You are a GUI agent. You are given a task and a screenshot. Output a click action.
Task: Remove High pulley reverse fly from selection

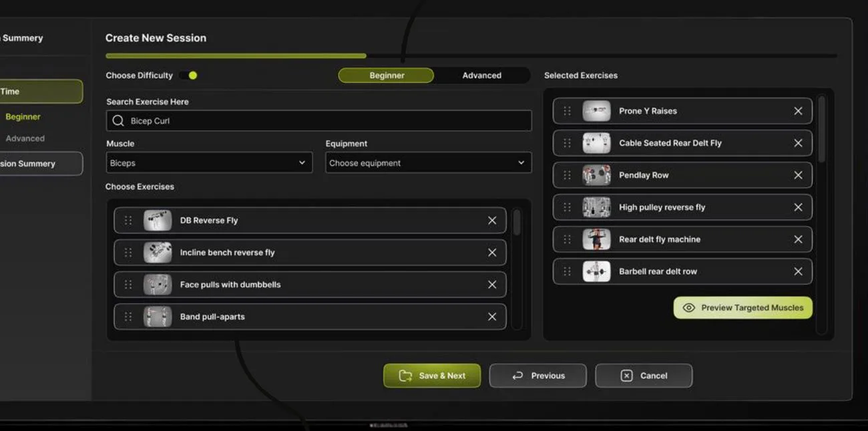(798, 207)
